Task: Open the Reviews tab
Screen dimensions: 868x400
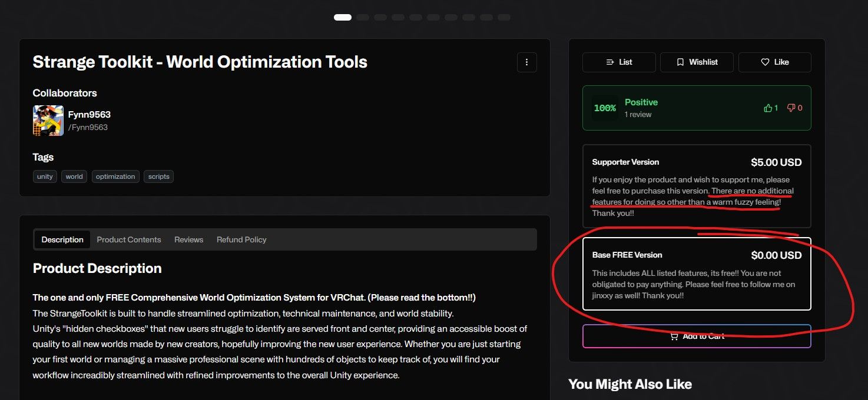Action: (x=188, y=239)
